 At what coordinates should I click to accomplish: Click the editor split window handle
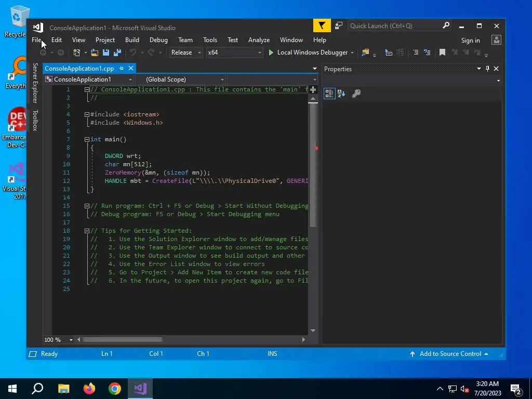point(313,89)
